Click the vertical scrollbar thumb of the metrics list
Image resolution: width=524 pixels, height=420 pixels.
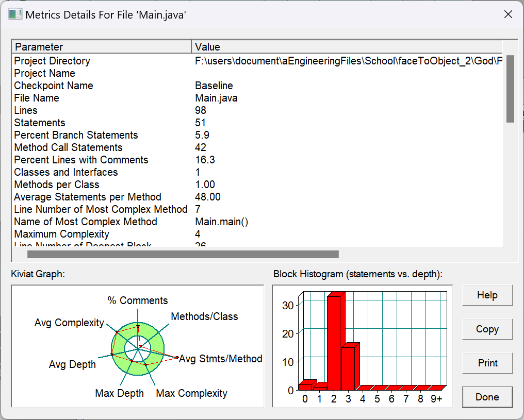point(510,89)
